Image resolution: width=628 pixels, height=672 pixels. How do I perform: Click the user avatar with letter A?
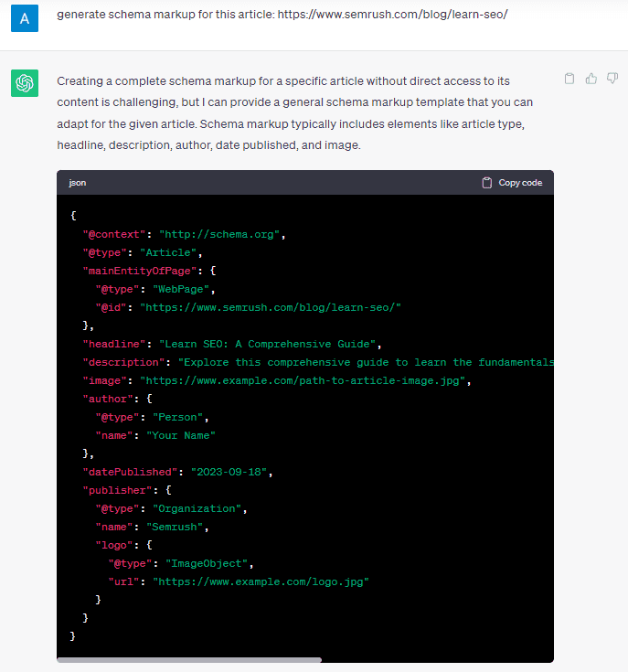(25, 18)
